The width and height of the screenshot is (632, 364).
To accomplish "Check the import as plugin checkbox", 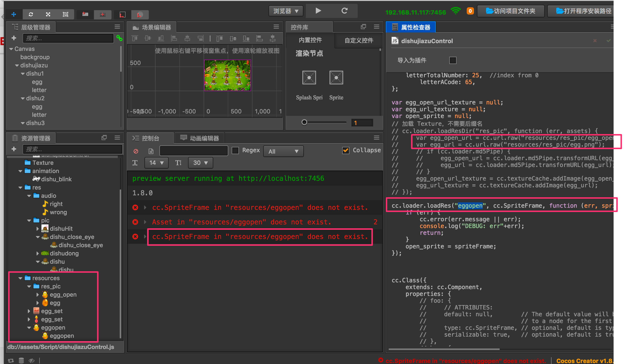I will (x=452, y=60).
